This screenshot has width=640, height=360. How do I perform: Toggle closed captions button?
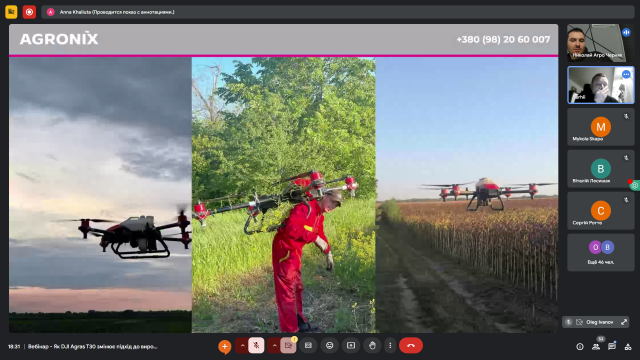point(308,346)
